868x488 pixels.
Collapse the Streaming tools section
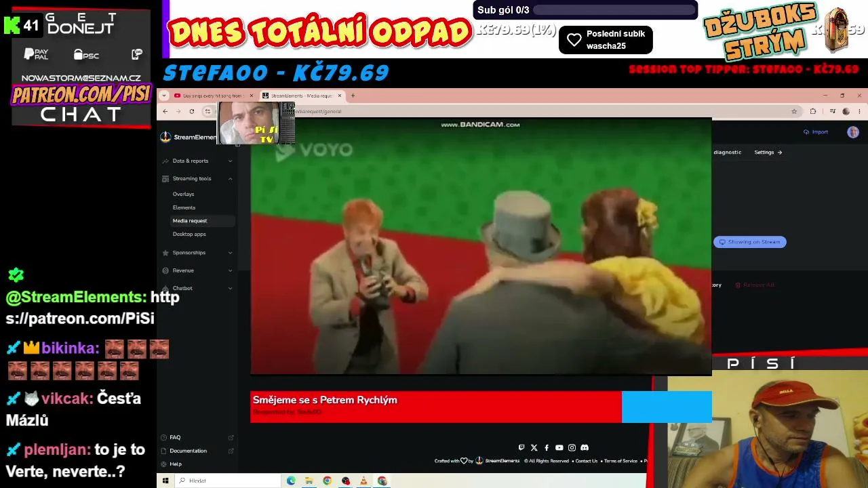tap(230, 179)
